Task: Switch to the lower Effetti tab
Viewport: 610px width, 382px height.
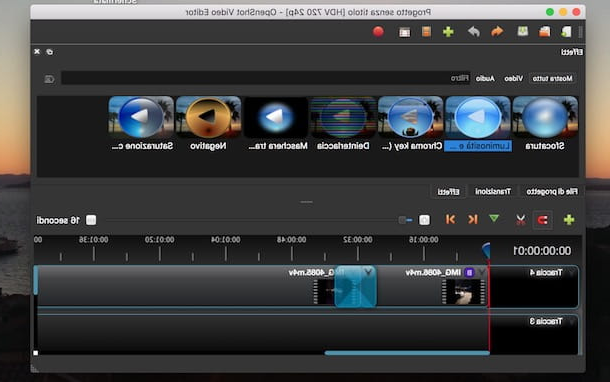Action: 449,192
